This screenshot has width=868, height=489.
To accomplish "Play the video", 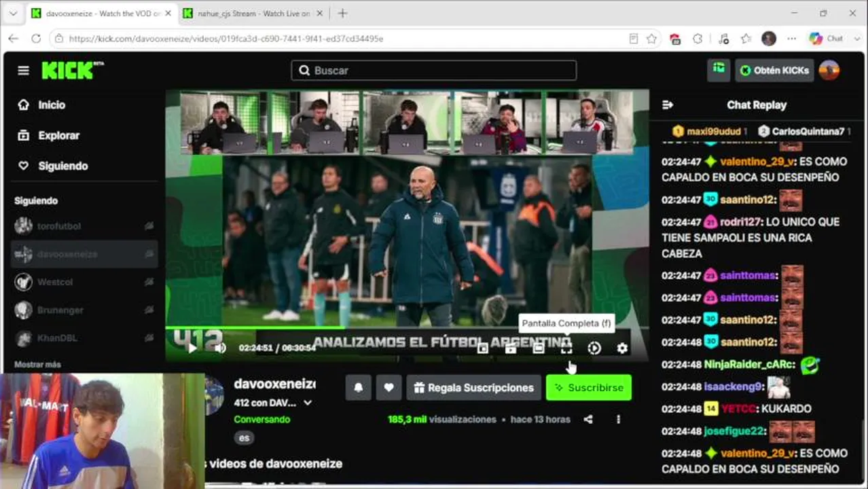I will (x=192, y=348).
